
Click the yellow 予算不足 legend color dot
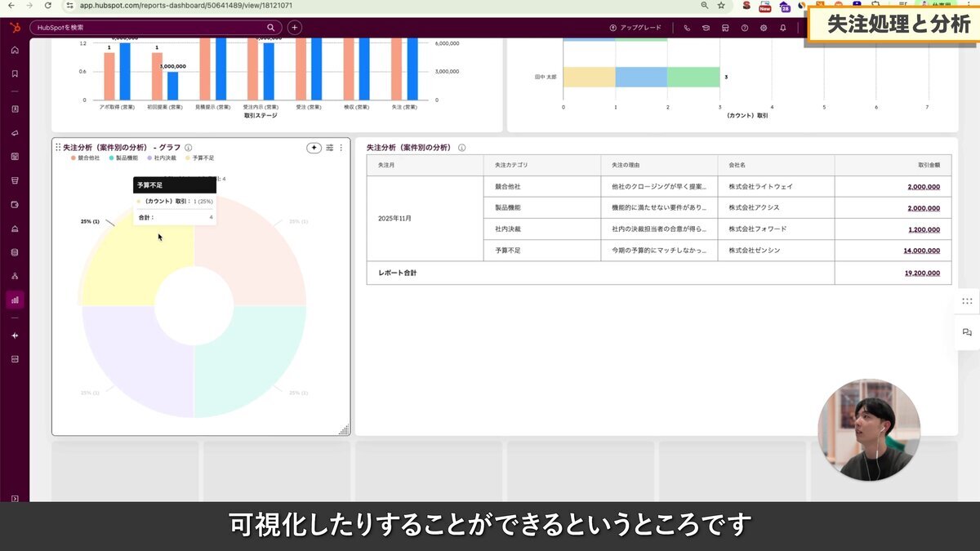coord(187,157)
